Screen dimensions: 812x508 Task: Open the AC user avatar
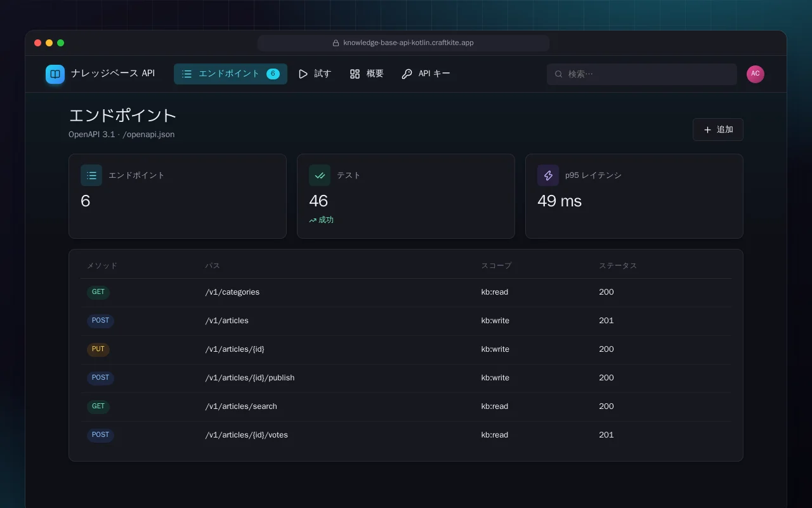click(x=756, y=74)
